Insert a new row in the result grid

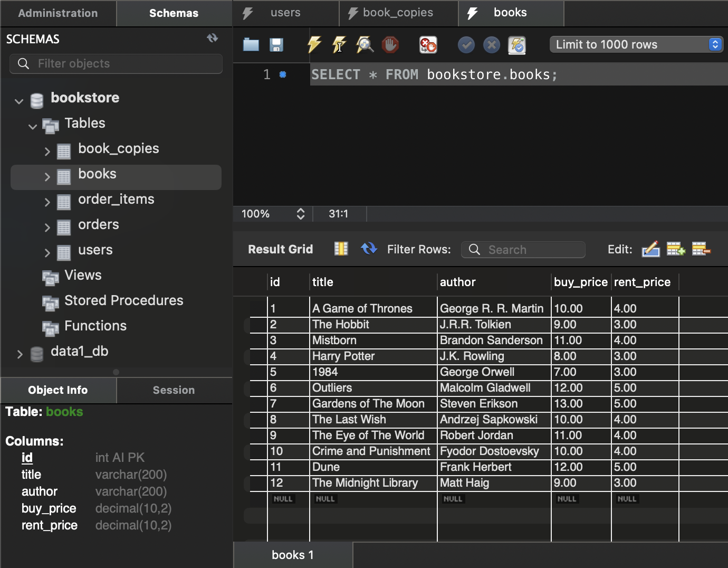676,249
